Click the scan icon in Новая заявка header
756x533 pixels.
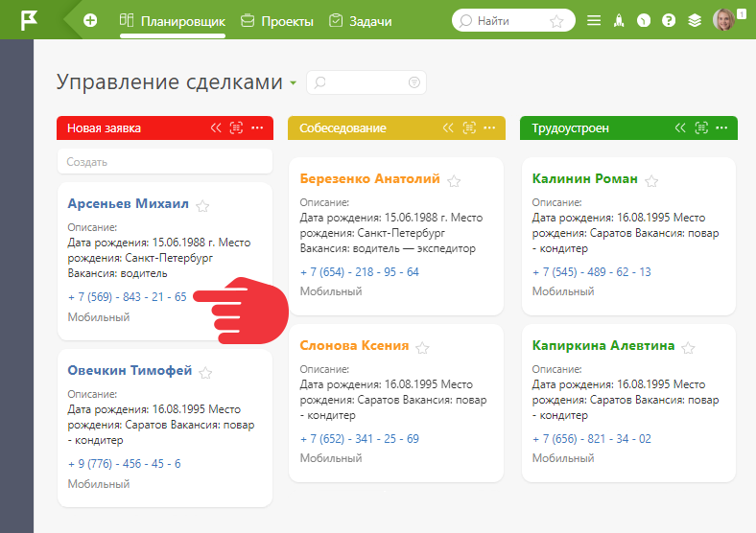(x=236, y=127)
